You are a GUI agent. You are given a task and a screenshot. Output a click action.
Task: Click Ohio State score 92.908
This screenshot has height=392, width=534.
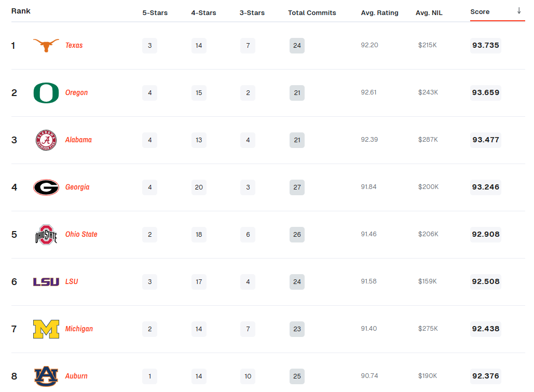point(486,235)
